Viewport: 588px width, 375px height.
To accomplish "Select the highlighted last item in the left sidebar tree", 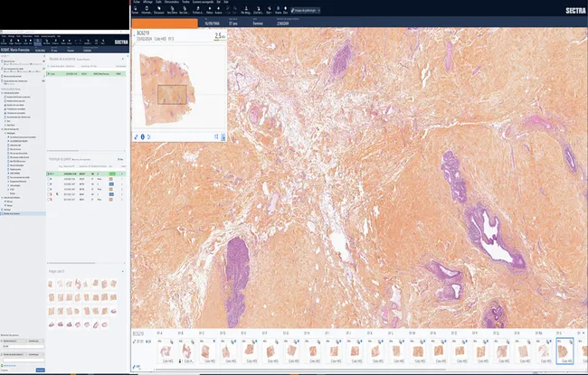I will [x=23, y=213].
